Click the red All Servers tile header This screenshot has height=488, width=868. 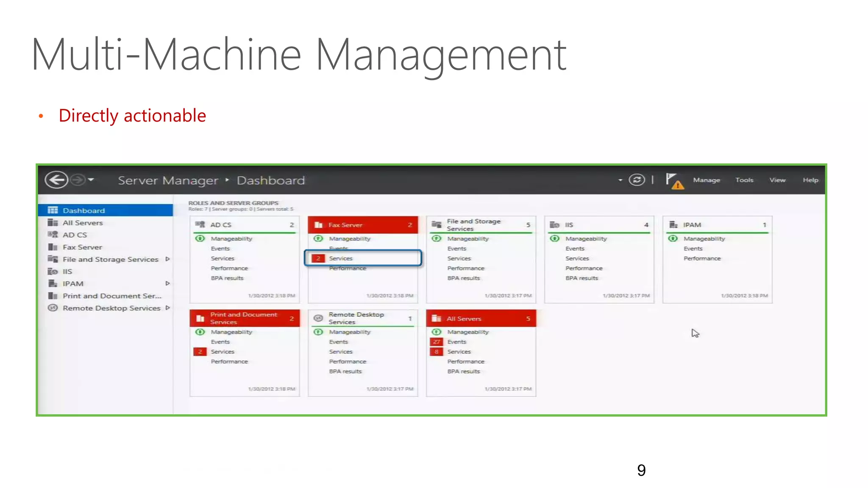481,319
